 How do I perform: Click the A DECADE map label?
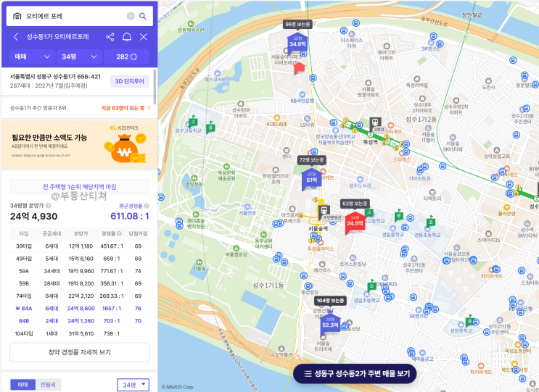(x=276, y=124)
